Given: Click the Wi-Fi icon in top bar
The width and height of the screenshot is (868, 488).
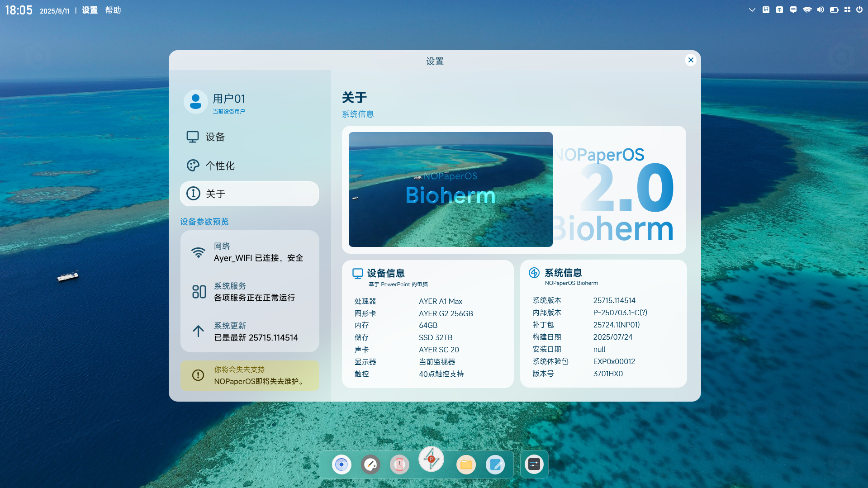Looking at the screenshot, I should [x=807, y=10].
